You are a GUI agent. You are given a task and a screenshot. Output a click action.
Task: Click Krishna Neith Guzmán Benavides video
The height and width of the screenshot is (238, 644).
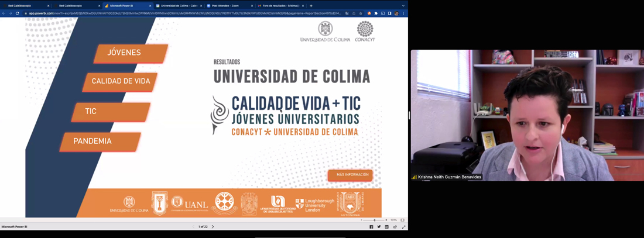tap(527, 115)
